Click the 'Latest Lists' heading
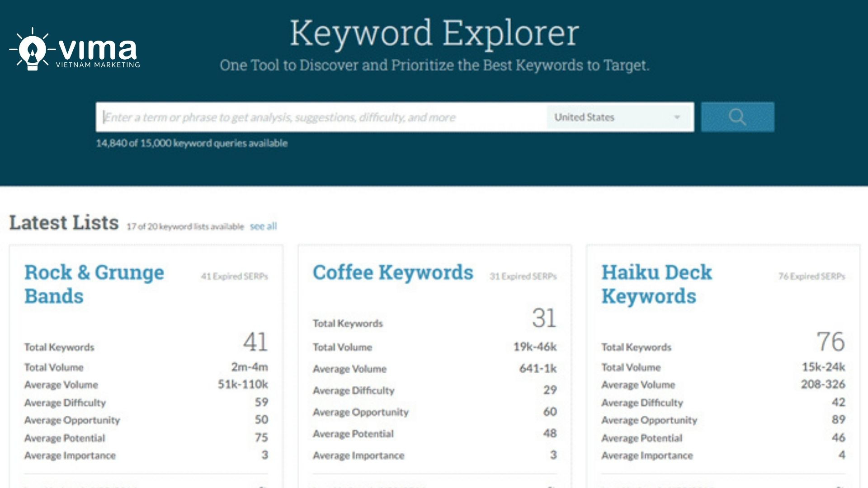The height and width of the screenshot is (488, 868). pos(63,222)
